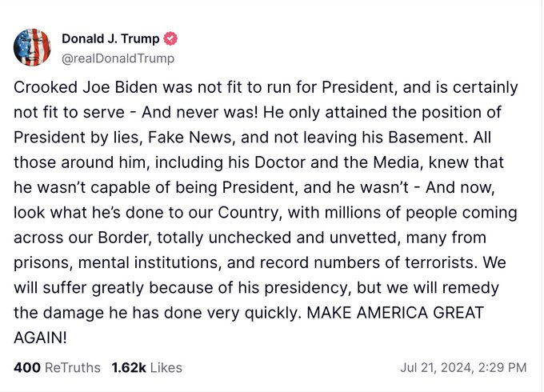Click the @realDonaldTrump handle
The height and width of the screenshot is (392, 544).
[x=118, y=58]
